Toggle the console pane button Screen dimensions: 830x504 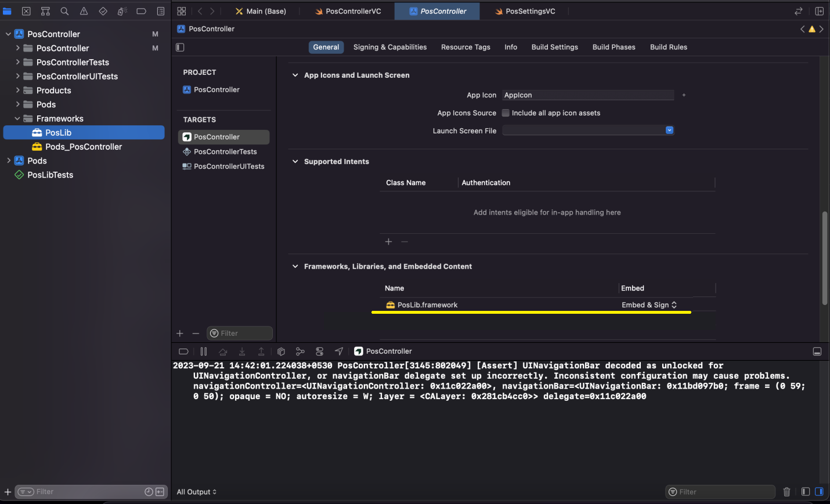coord(819,492)
